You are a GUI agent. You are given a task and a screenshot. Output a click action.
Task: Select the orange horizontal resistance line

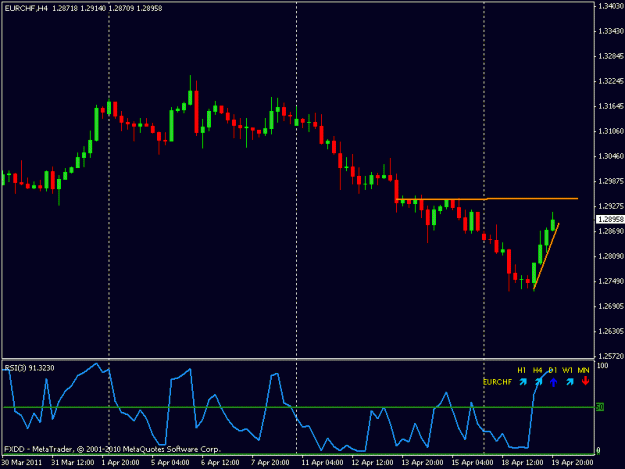[x=487, y=198]
